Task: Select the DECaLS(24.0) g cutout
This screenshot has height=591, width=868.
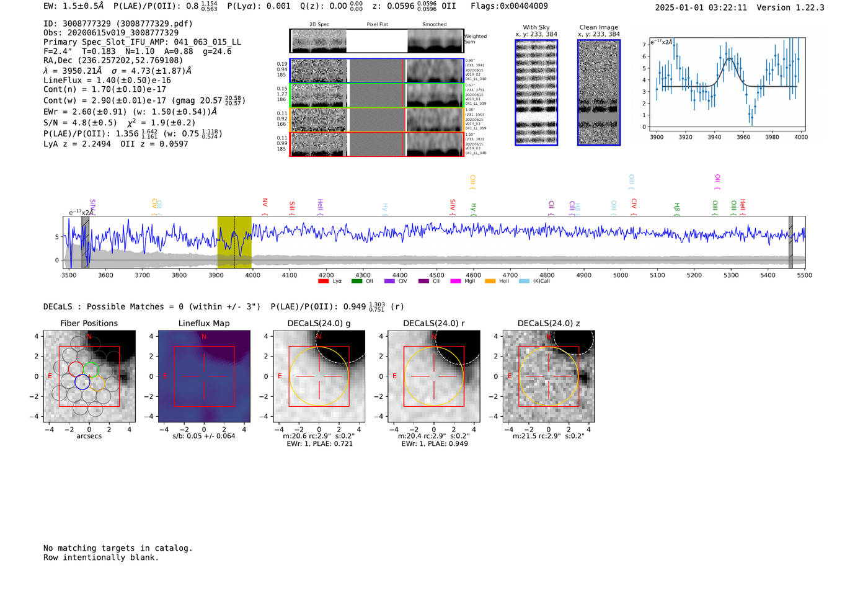Action: point(319,376)
